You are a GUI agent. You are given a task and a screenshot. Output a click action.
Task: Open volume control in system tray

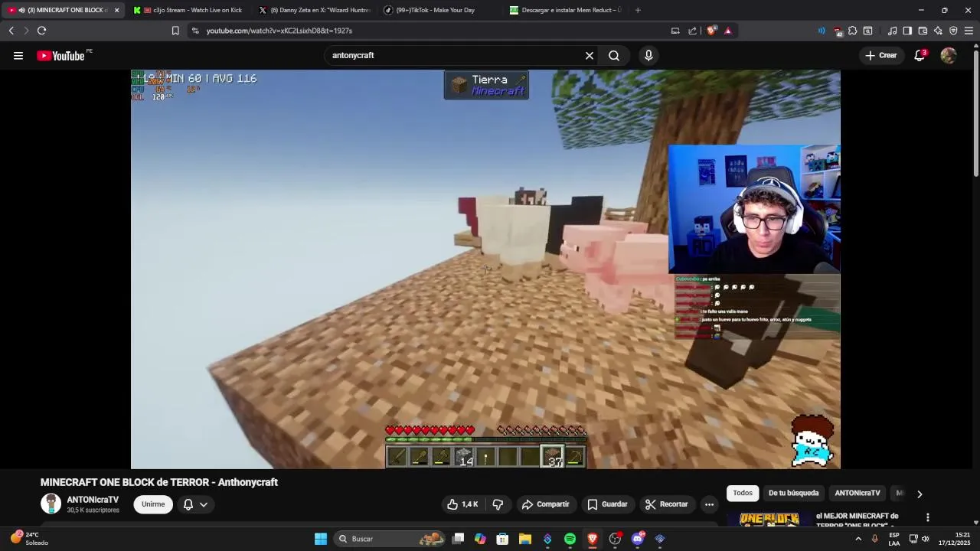tap(926, 539)
